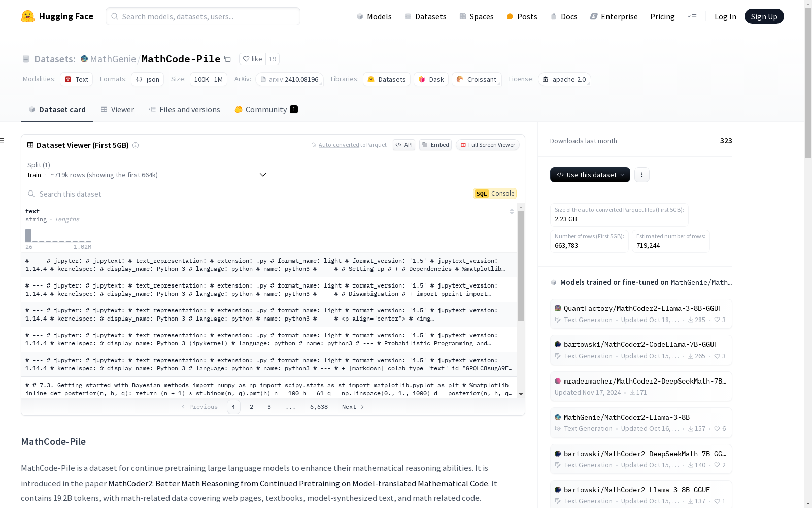Click the string lengths histogram bar
Image resolution: width=812 pixels, height=508 pixels.
coord(28,235)
